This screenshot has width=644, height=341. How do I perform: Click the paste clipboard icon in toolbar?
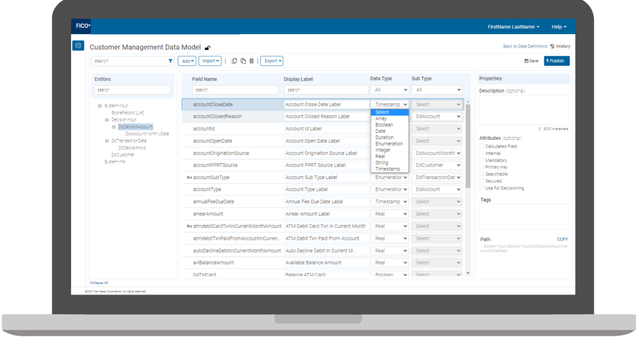click(243, 61)
